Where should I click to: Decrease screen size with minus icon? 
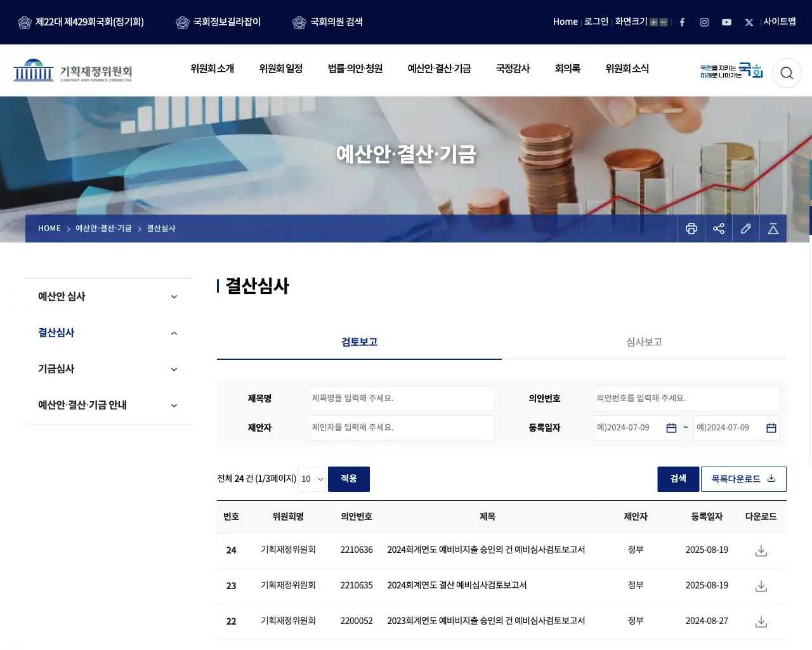pos(664,22)
